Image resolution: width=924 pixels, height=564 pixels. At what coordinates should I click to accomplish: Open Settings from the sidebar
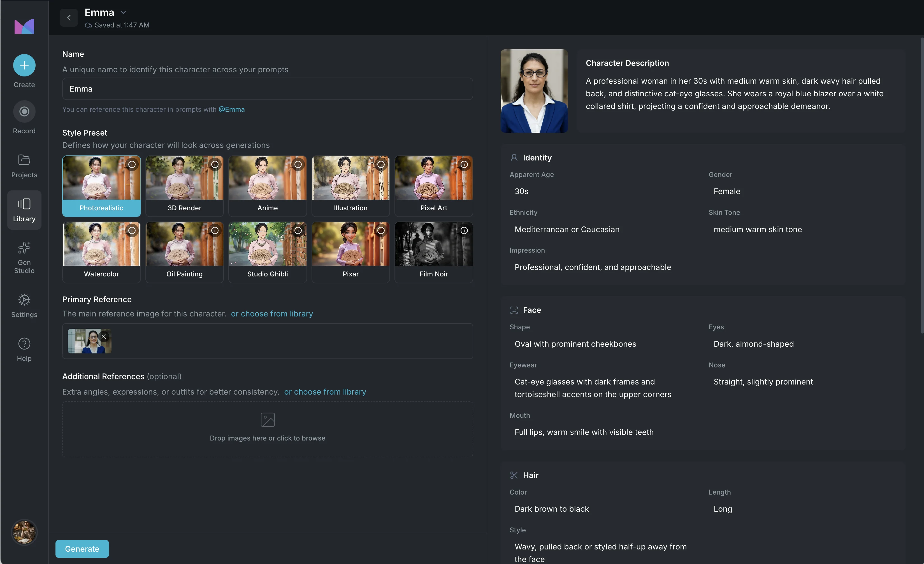pos(24,306)
